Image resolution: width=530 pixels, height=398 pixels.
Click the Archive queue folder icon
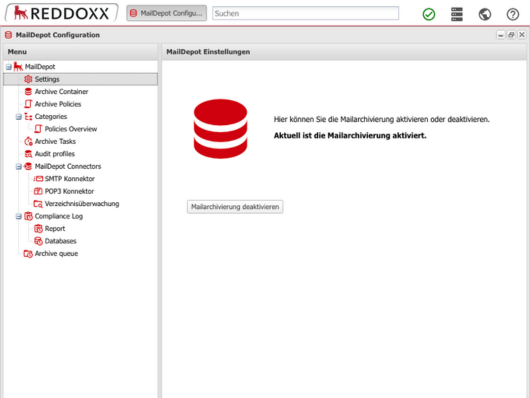[28, 254]
